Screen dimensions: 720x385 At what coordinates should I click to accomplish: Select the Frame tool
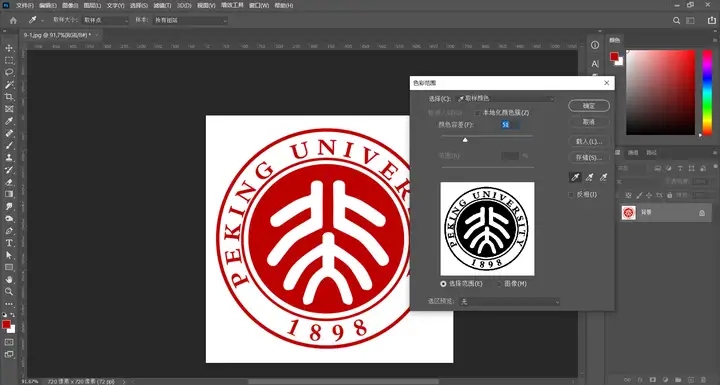9,109
